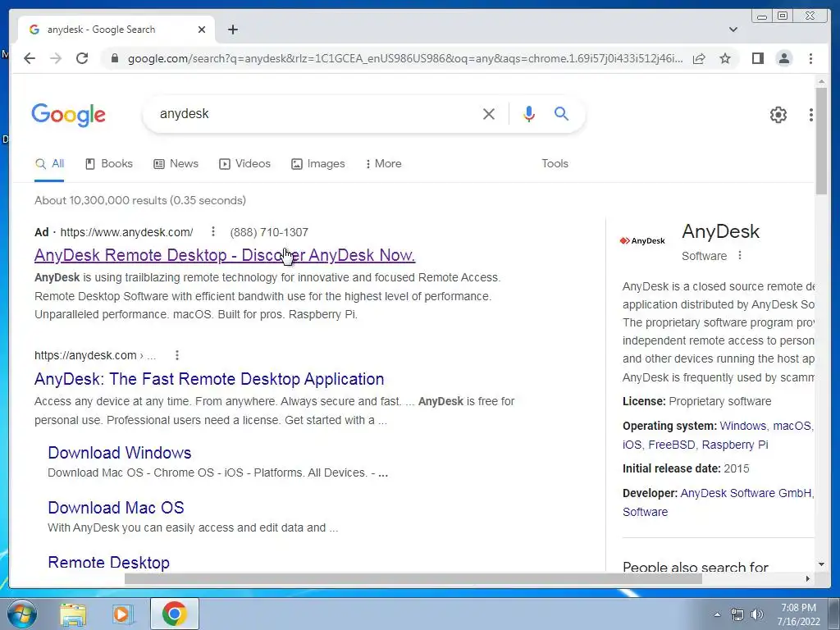
Task: Click the vertical scrollbar thumb
Action: pos(820,141)
